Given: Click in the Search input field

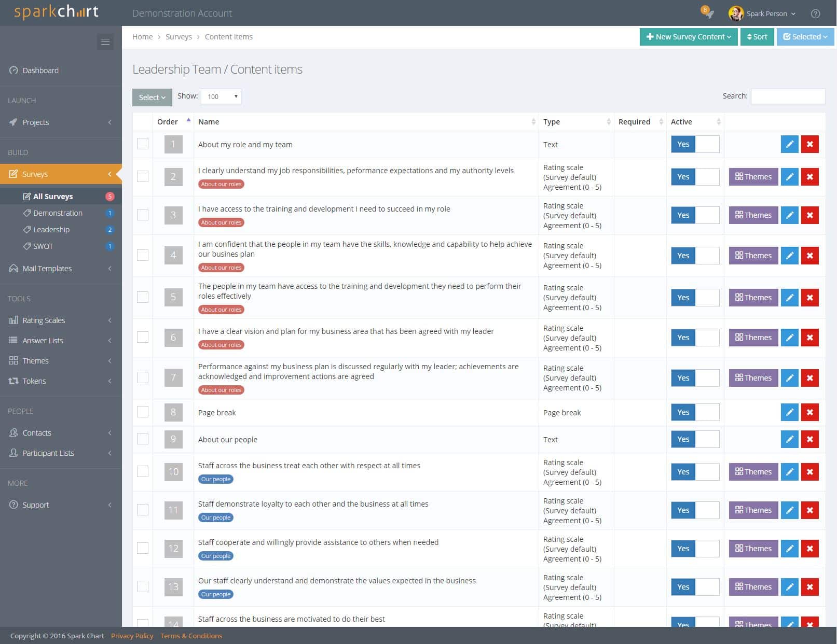Looking at the screenshot, I should coord(788,96).
